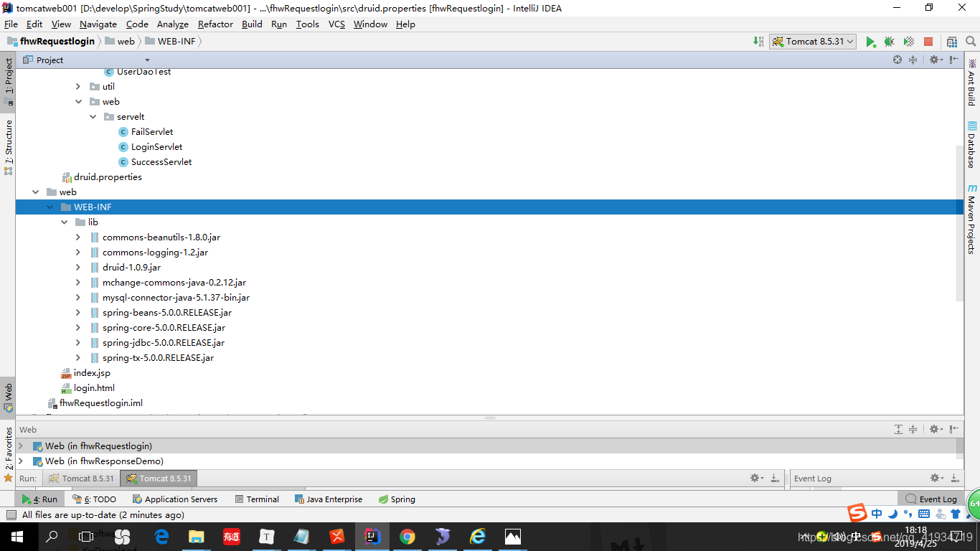Screen dimensions: 980x551
Task: Select LoginServlet class in tree
Action: click(156, 147)
